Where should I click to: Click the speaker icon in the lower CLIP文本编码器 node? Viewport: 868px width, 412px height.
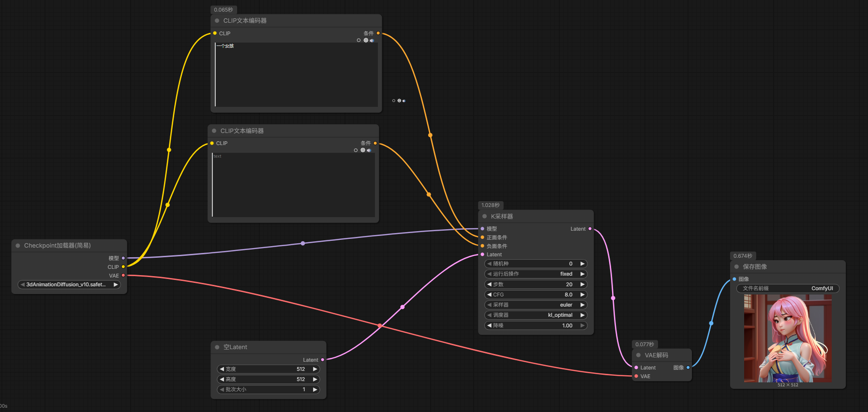point(369,150)
